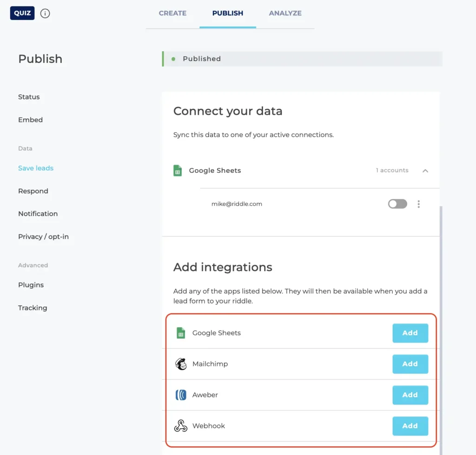Image resolution: width=476 pixels, height=455 pixels.
Task: Click the Google Sheets icon in connections
Action: [178, 170]
